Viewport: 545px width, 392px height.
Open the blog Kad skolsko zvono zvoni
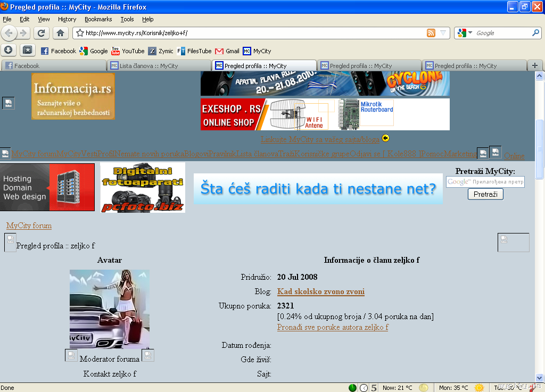(x=321, y=291)
